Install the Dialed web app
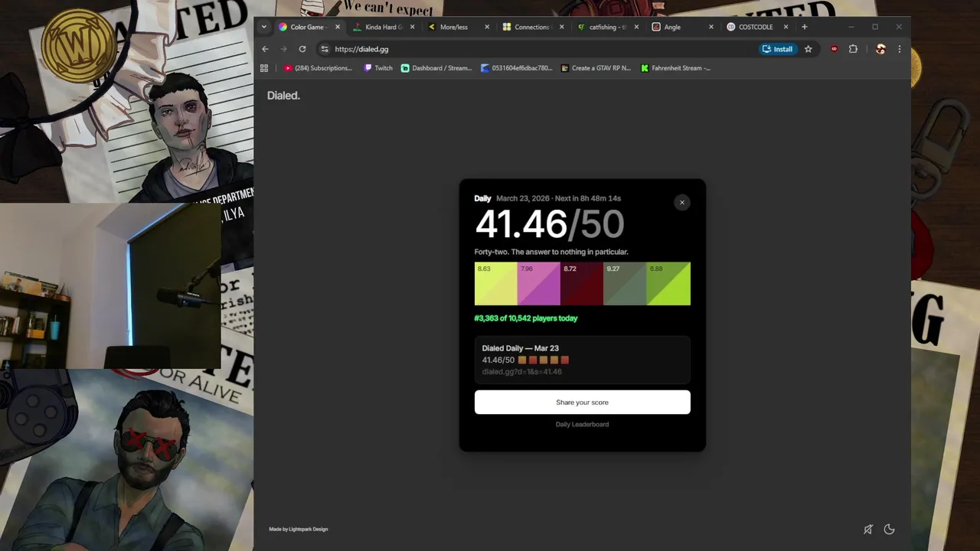Screen dimensions: 980x551 777,49
